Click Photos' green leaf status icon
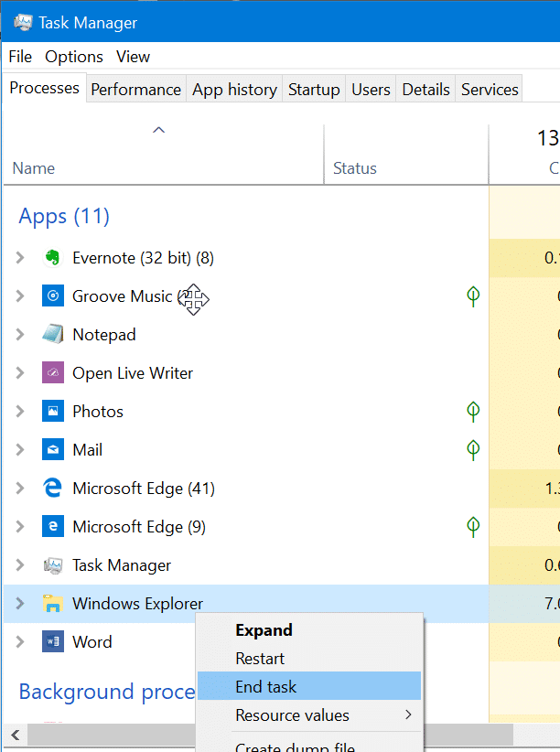This screenshot has height=752, width=560. pos(473,412)
